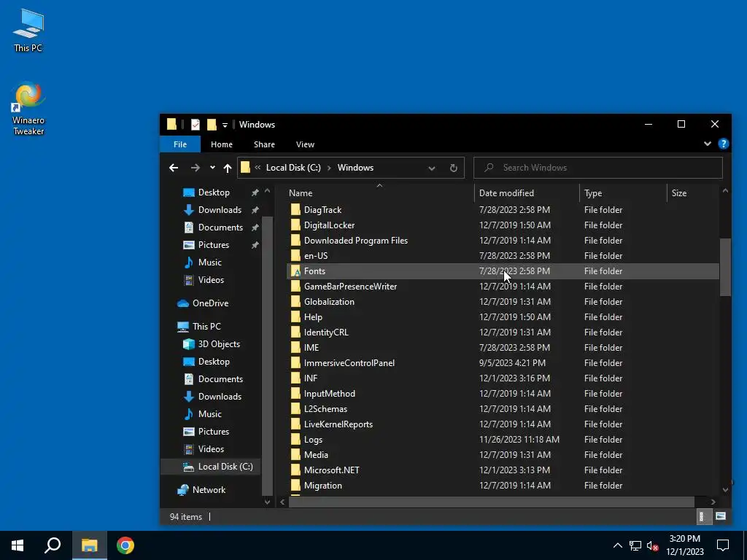Click the taskbar Search magnifier icon
This screenshot has height=560, width=747.
(x=53, y=545)
